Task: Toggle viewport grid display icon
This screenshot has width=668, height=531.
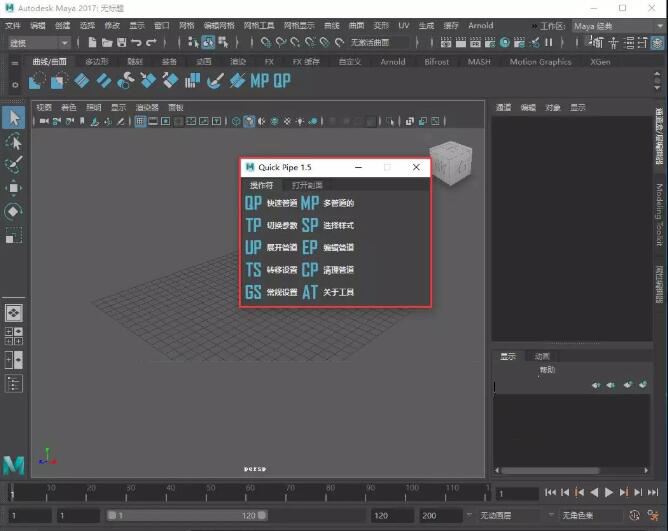Action: click(140, 121)
